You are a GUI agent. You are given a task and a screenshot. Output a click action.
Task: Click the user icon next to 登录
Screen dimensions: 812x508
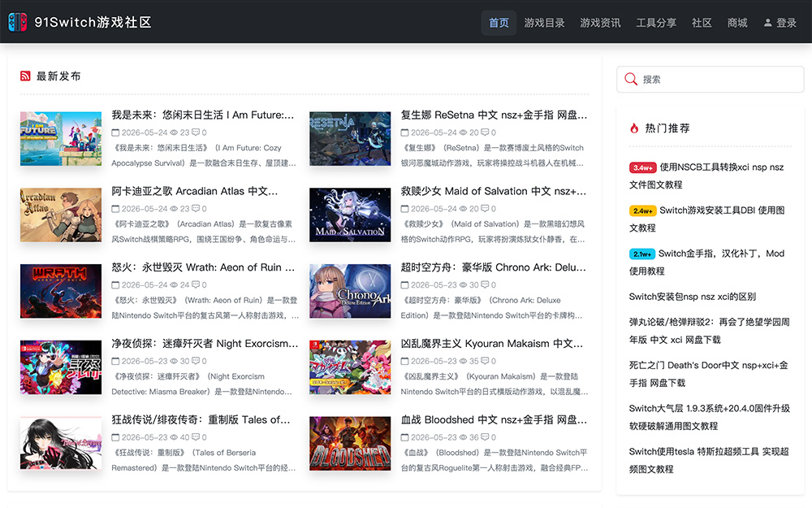tap(768, 23)
